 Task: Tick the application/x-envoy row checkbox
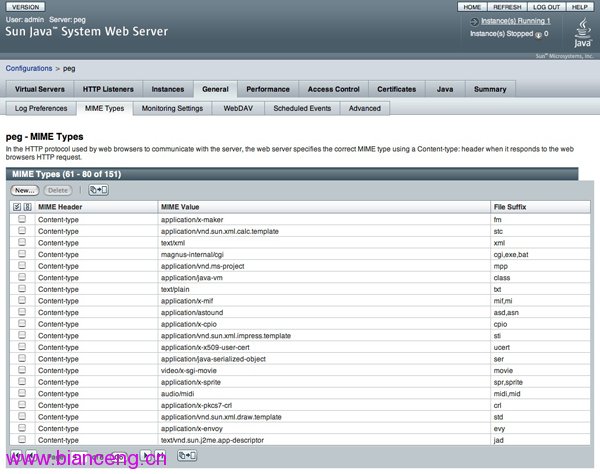click(22, 428)
